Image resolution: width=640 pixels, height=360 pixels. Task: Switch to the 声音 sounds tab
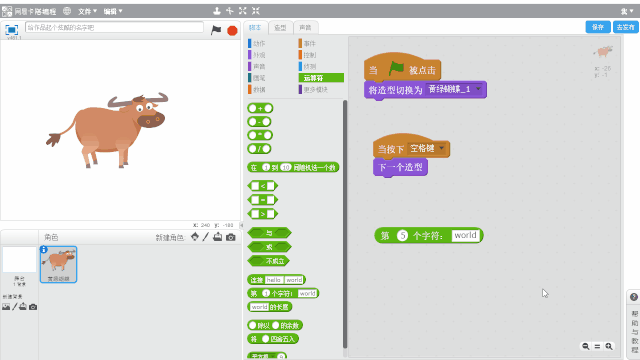tap(305, 27)
